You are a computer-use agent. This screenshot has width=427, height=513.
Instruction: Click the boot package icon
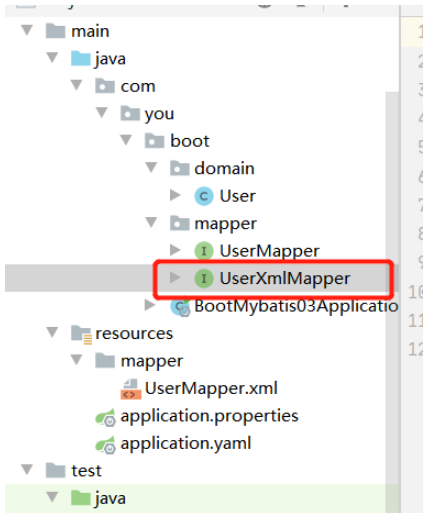pyautogui.click(x=155, y=141)
